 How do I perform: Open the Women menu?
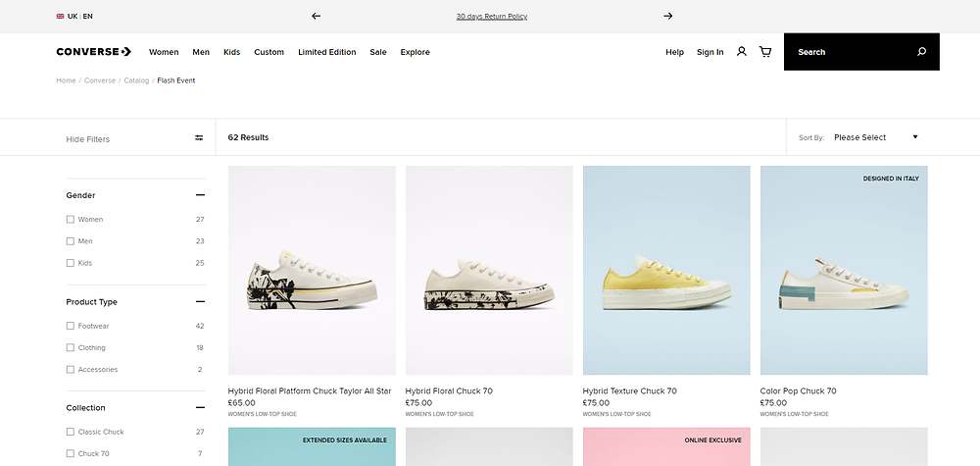pyautogui.click(x=164, y=52)
